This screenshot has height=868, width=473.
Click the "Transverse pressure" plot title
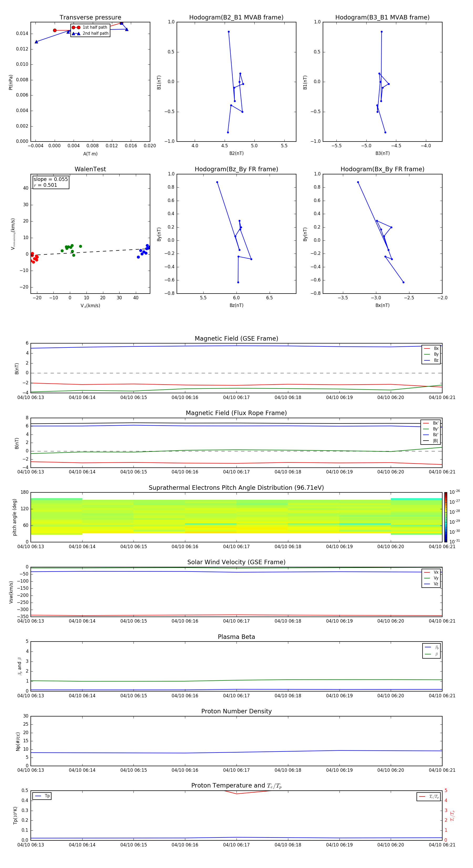coord(90,18)
